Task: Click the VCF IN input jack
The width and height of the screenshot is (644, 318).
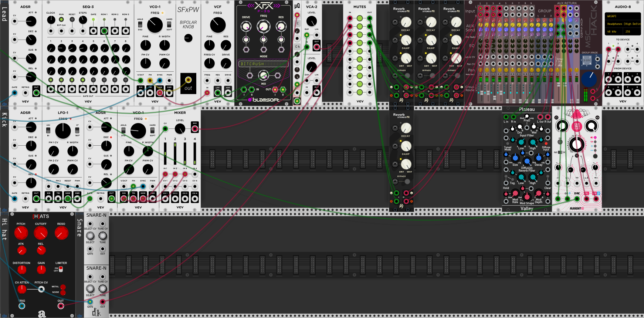Action: 207,92
